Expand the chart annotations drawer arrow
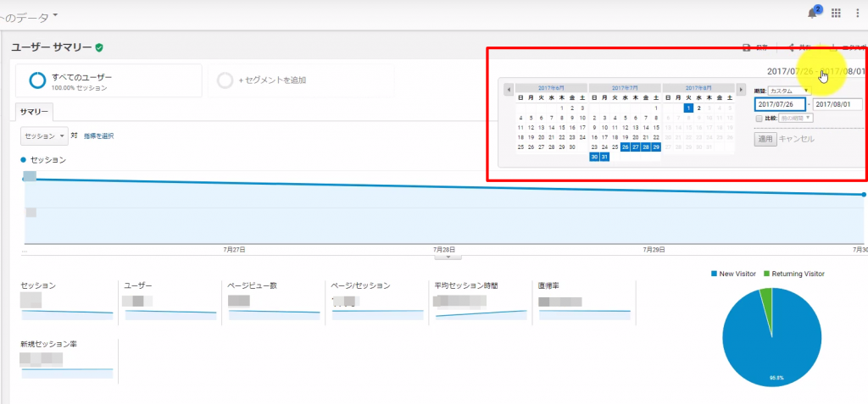868x404 pixels. click(x=448, y=257)
